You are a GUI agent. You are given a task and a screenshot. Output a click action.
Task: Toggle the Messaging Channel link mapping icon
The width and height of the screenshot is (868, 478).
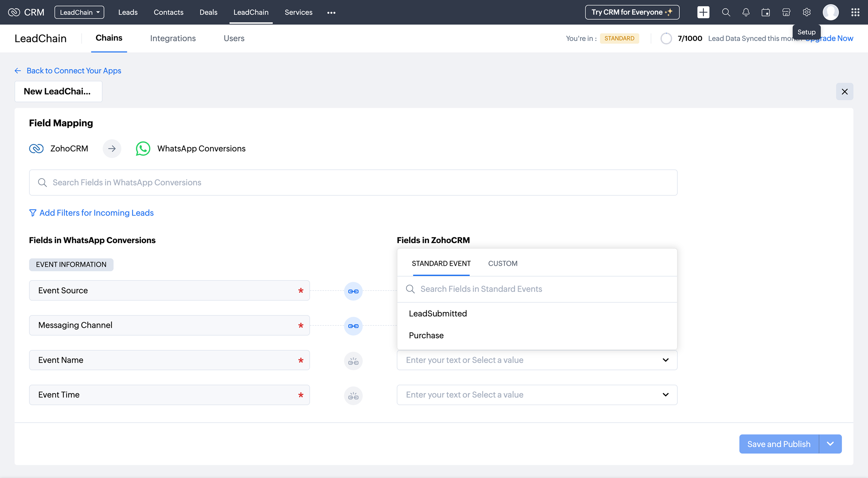coord(353,326)
